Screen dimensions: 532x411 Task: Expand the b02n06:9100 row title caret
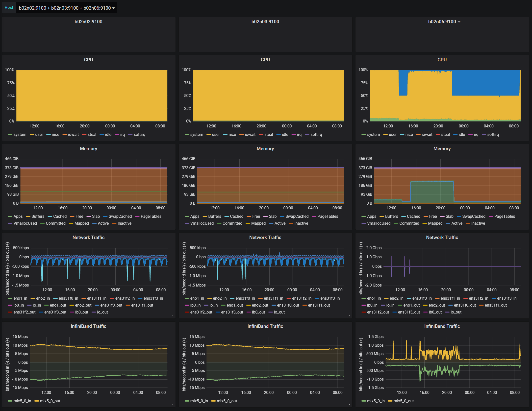[x=459, y=22]
